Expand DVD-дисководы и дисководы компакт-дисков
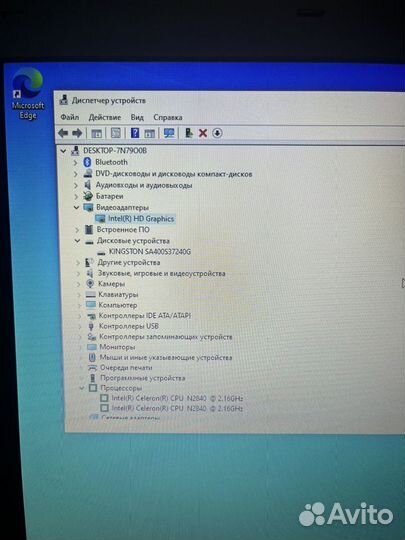This screenshot has height=540, width=405. [75, 174]
